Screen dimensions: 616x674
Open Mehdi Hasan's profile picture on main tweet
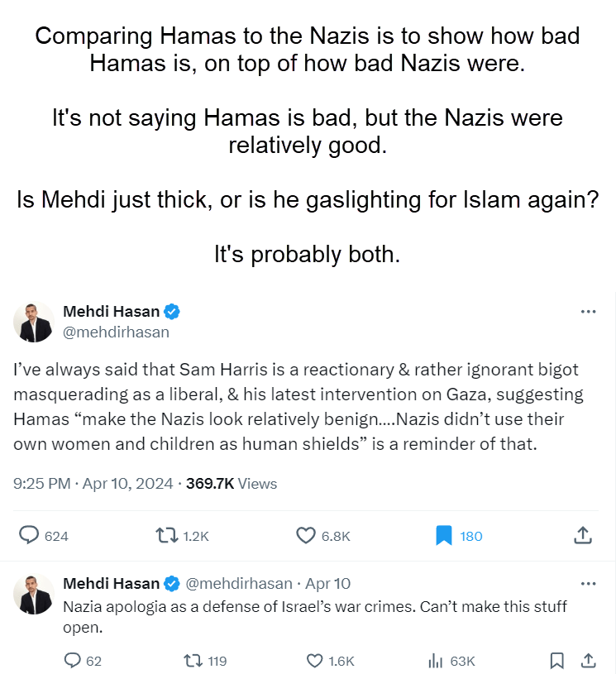[x=34, y=322]
